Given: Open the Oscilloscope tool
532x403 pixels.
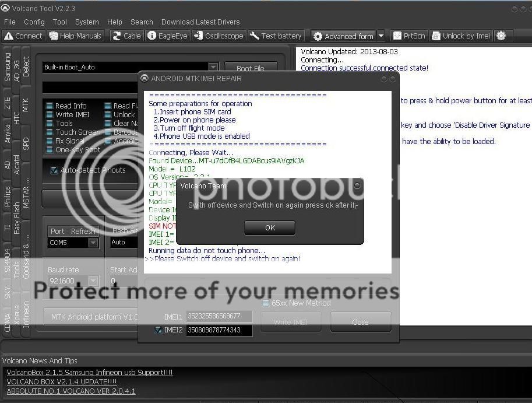Looking at the screenshot, I should point(219,36).
